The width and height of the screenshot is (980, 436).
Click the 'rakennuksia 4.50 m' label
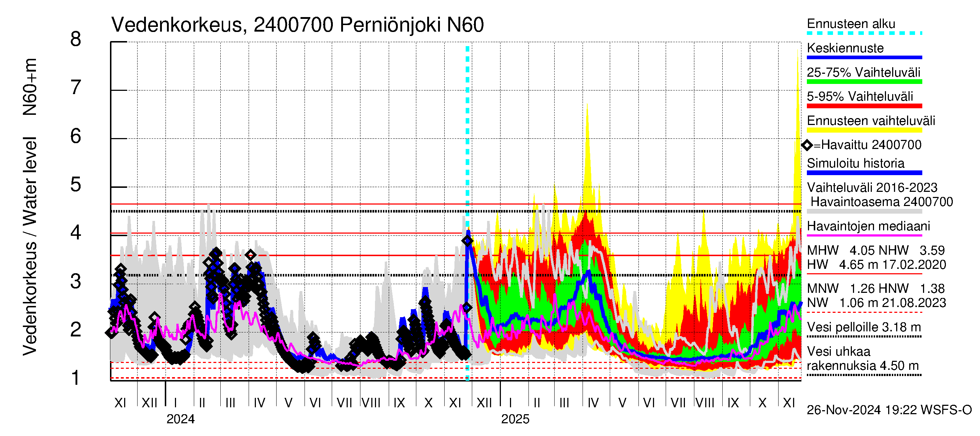pos(863,366)
